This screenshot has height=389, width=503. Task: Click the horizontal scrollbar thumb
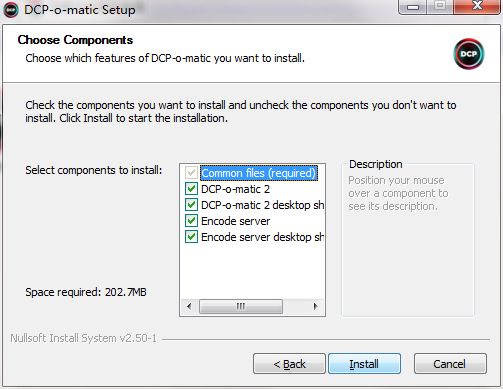[241, 306]
